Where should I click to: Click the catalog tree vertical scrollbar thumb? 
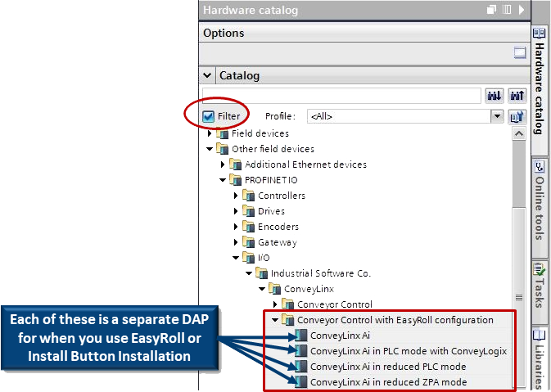519,297
